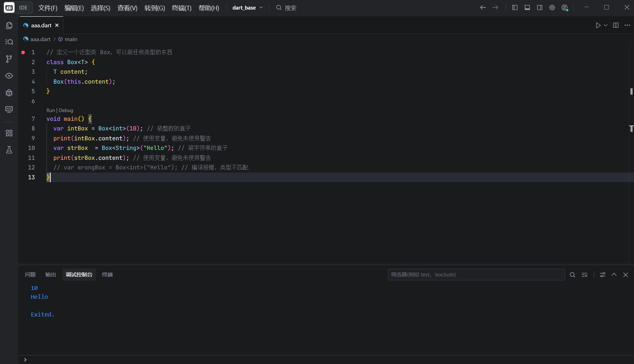
Task: Split the editor to the right
Action: pos(616,25)
